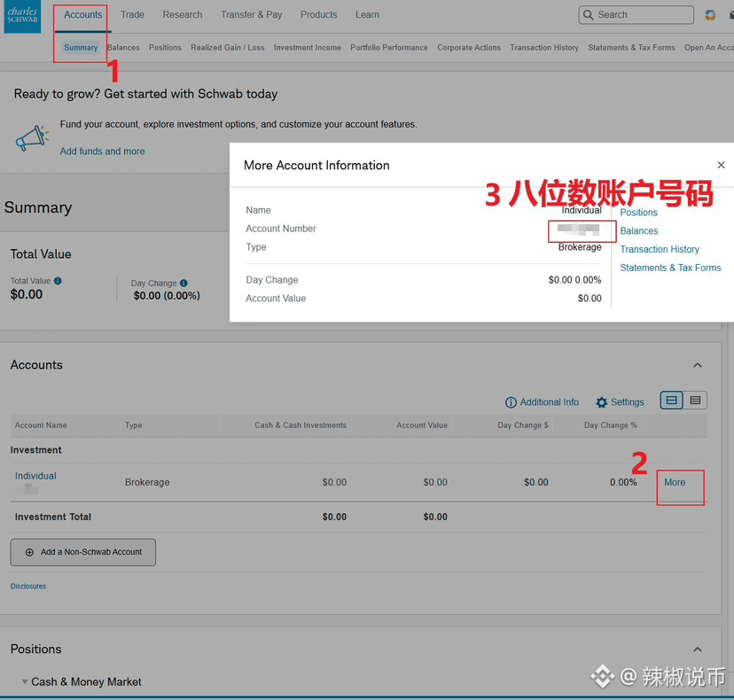Click the Type column header

click(133, 425)
